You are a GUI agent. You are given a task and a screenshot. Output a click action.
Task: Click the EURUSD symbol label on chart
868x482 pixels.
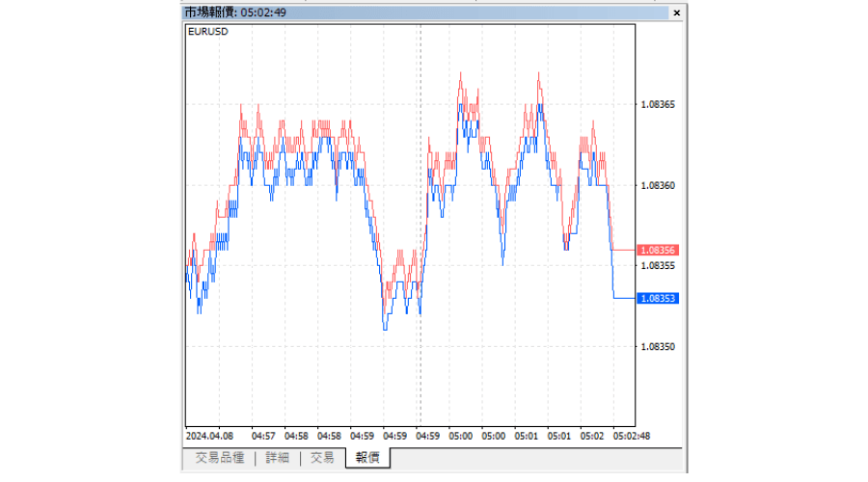point(208,31)
